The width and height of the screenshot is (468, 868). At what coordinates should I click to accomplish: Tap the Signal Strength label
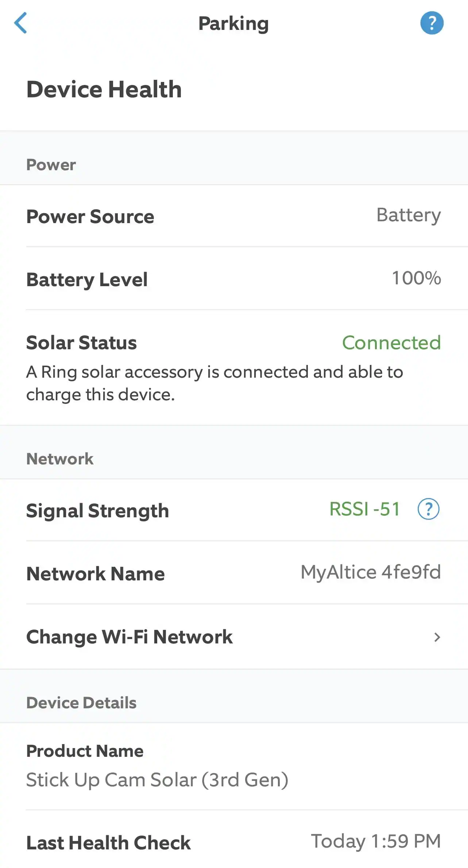(97, 510)
